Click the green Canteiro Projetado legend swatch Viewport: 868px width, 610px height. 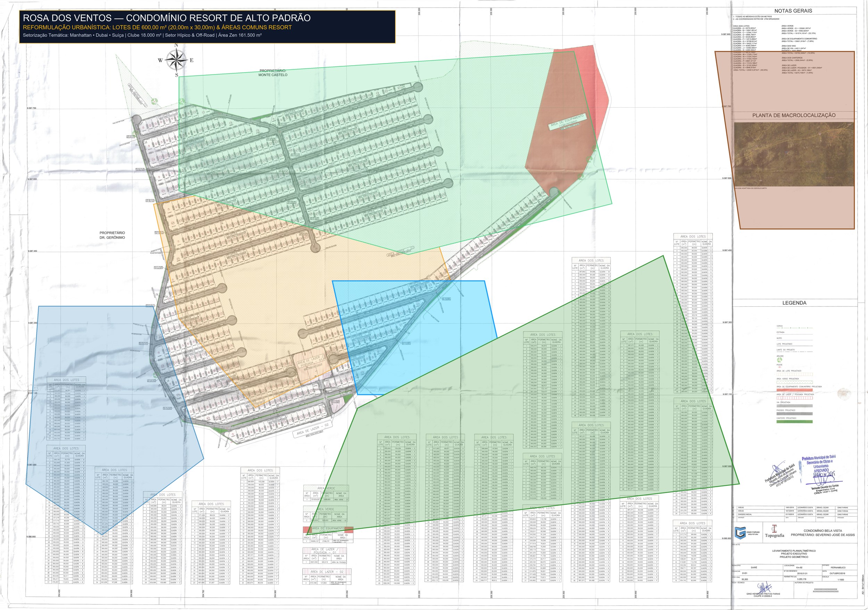pyautogui.click(x=795, y=422)
